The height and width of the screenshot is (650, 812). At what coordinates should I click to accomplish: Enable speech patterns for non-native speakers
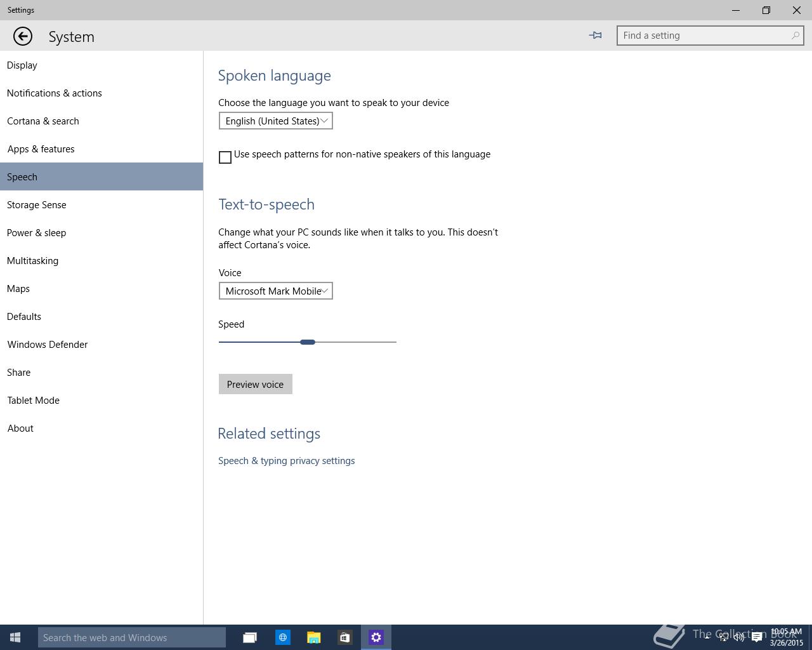225,157
